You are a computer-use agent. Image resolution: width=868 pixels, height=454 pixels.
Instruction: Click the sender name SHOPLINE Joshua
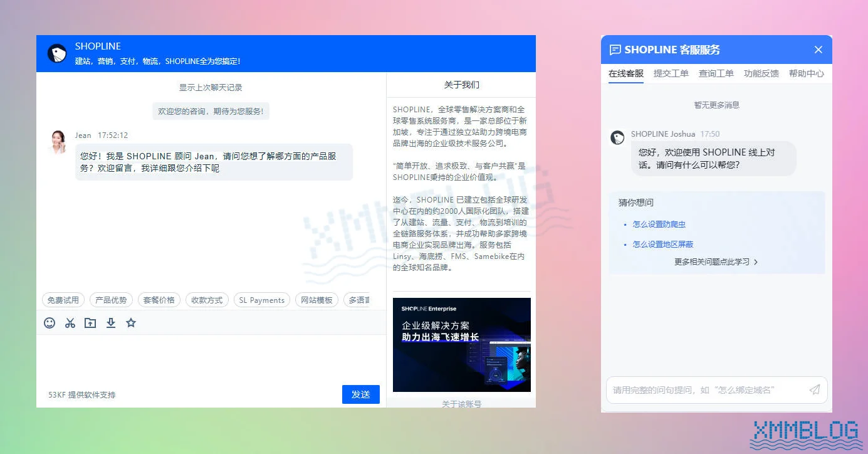coord(663,134)
